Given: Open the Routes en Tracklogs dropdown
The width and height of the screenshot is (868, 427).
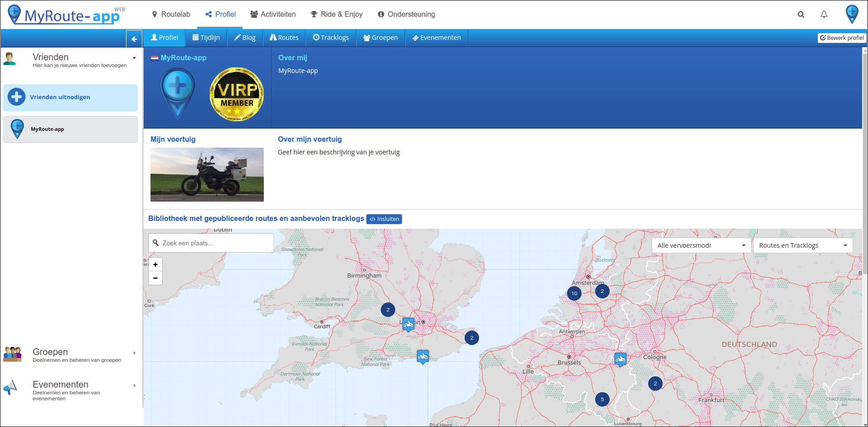Looking at the screenshot, I should 803,245.
